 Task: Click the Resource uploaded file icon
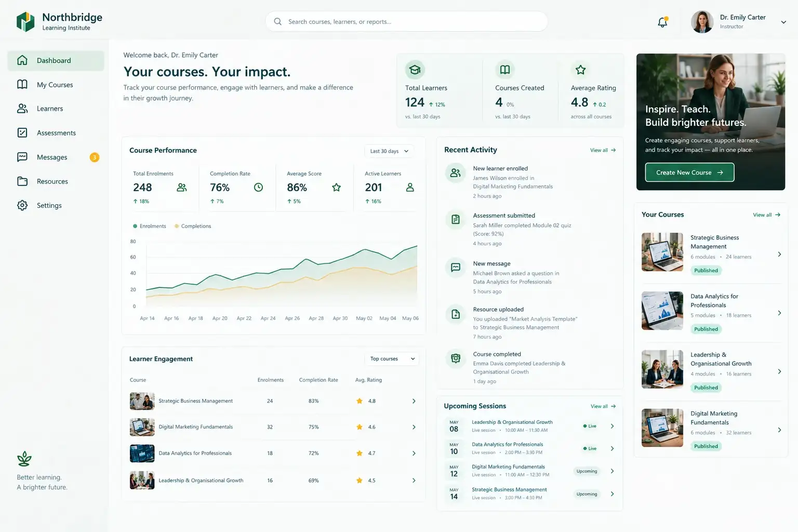(456, 314)
